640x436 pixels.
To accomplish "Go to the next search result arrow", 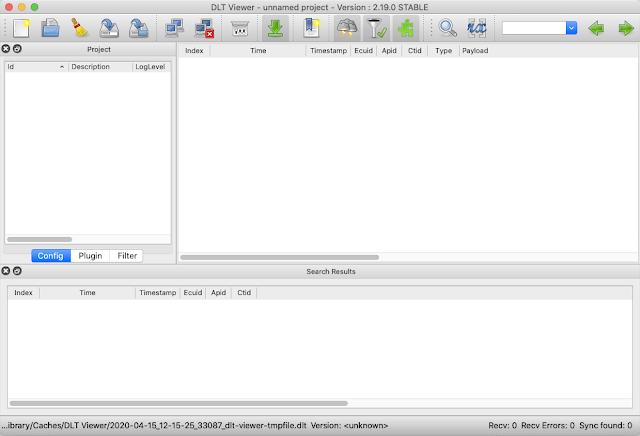I will point(625,28).
